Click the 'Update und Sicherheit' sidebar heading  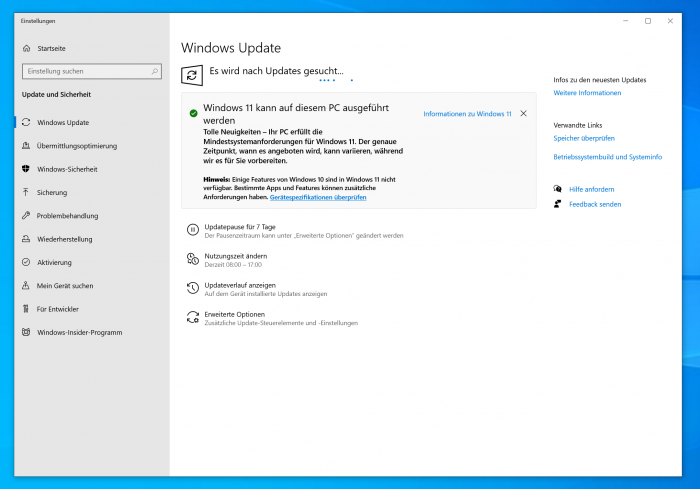click(x=56, y=94)
